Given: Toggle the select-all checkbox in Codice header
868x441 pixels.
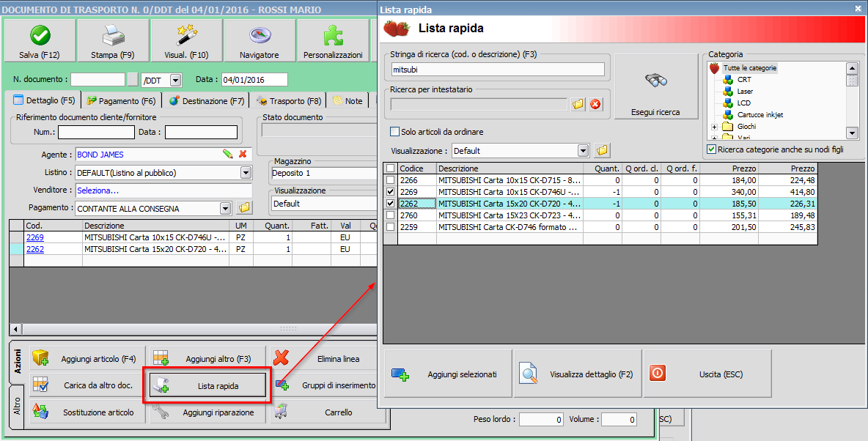Looking at the screenshot, I should (391, 168).
